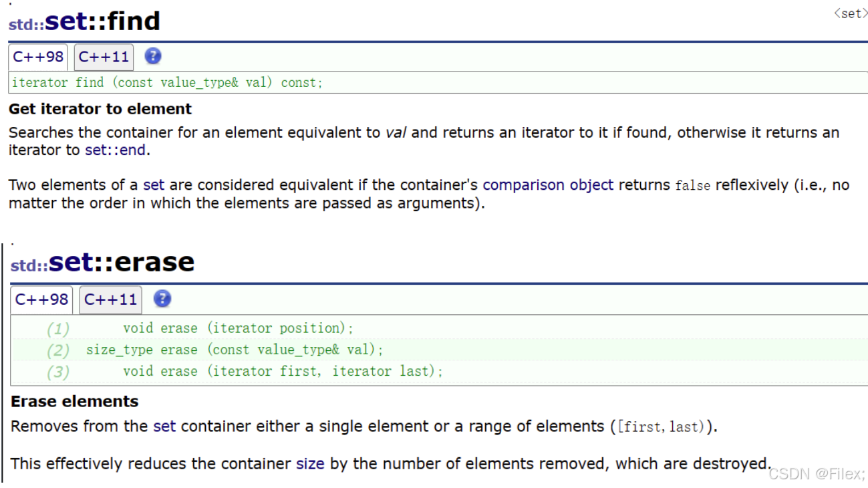
Task: Open the <set> header link
Action: pyautogui.click(x=851, y=13)
